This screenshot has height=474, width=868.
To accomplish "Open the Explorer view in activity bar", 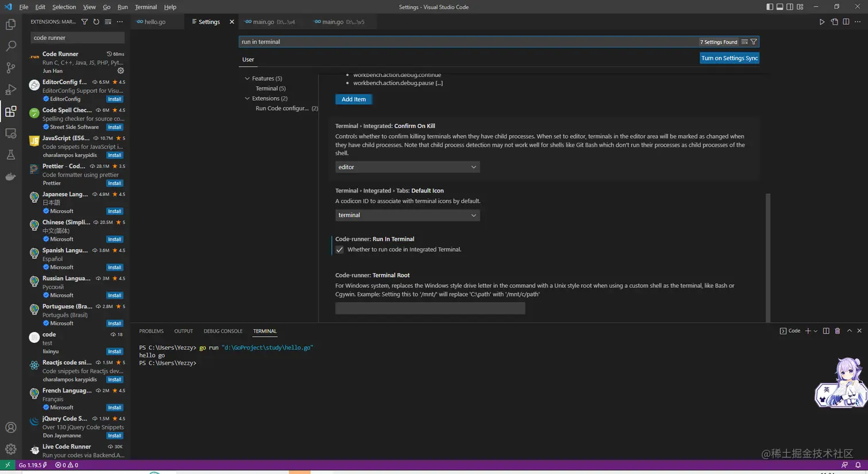I will coord(10,24).
